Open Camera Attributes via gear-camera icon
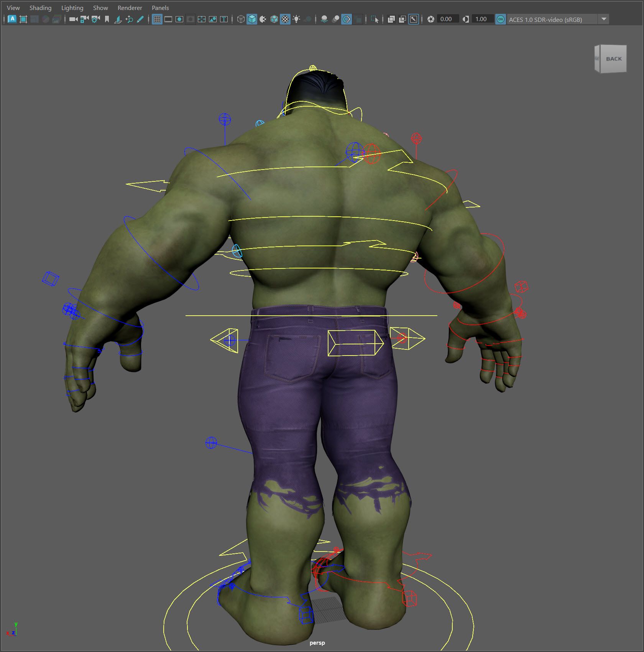 point(96,19)
